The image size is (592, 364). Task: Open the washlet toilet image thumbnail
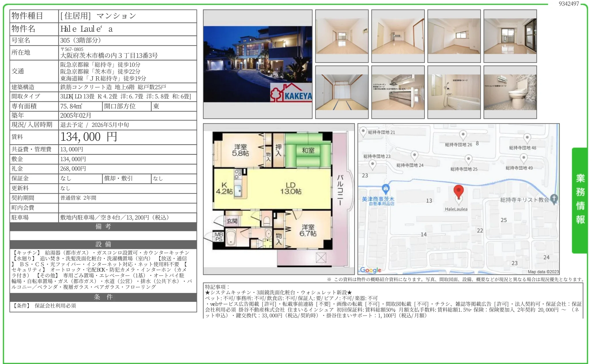[x=510, y=92]
